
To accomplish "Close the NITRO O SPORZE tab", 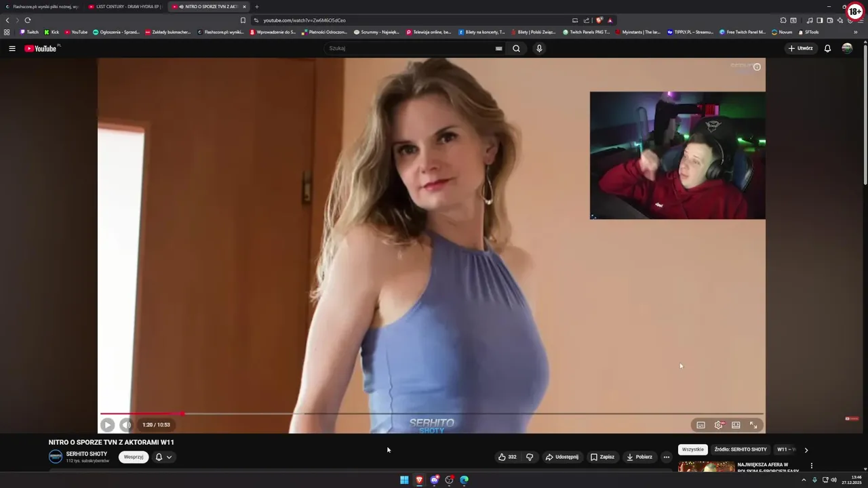I will [x=245, y=7].
